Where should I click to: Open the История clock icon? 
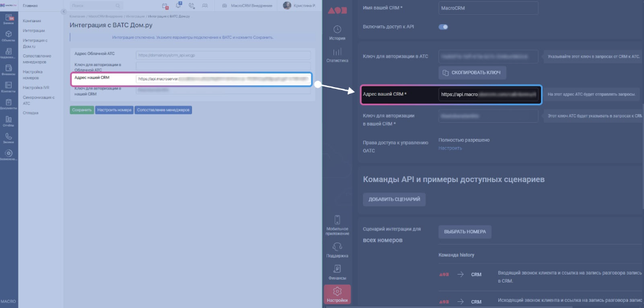[x=337, y=33]
